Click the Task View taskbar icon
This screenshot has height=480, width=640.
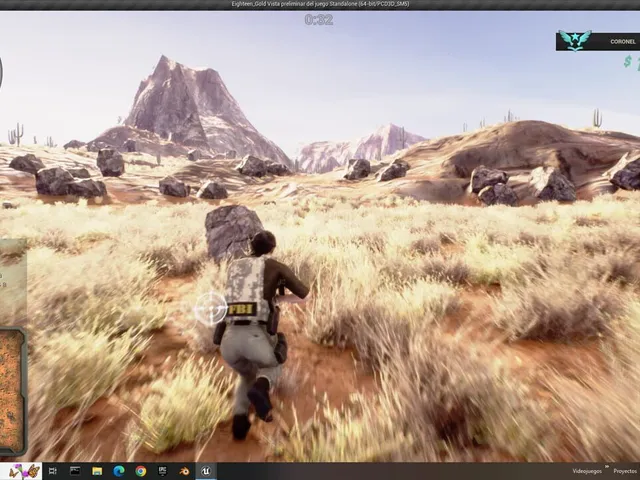pyautogui.click(x=53, y=471)
